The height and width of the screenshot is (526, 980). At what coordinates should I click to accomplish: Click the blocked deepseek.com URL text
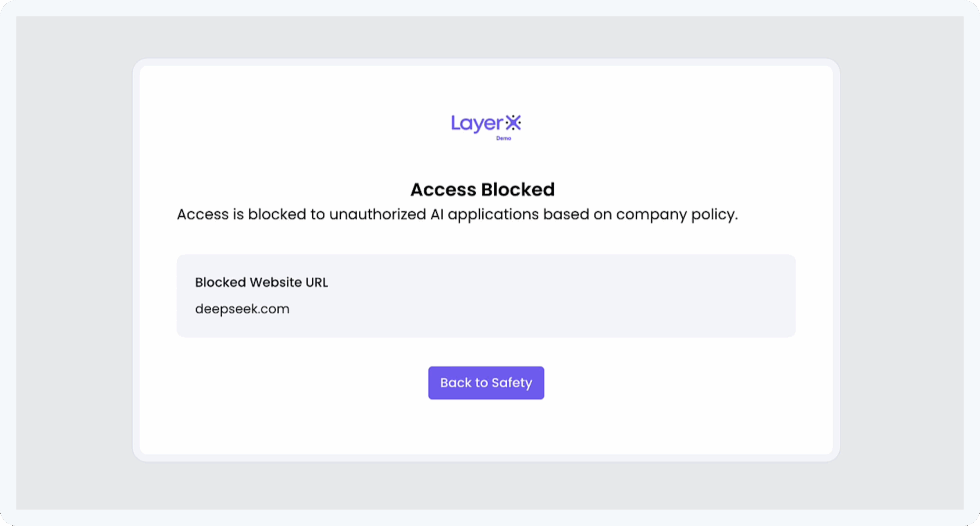click(242, 309)
